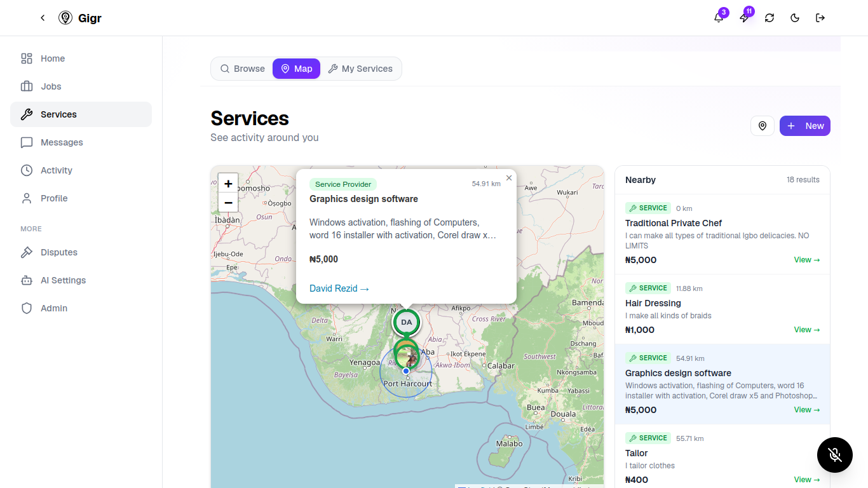Switch to the My Services tab

pos(360,69)
